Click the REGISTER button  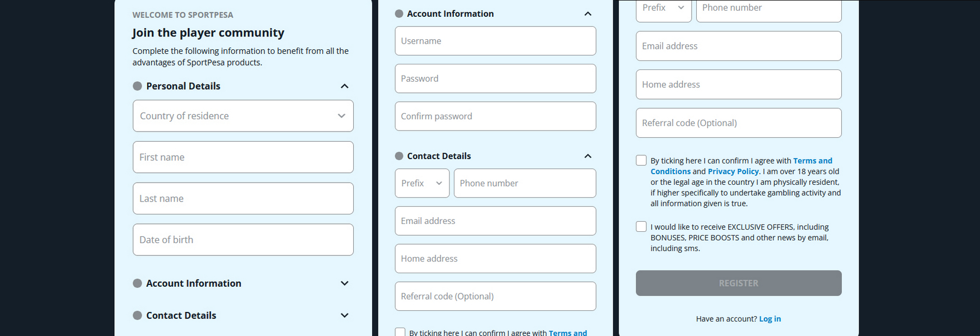(x=739, y=283)
